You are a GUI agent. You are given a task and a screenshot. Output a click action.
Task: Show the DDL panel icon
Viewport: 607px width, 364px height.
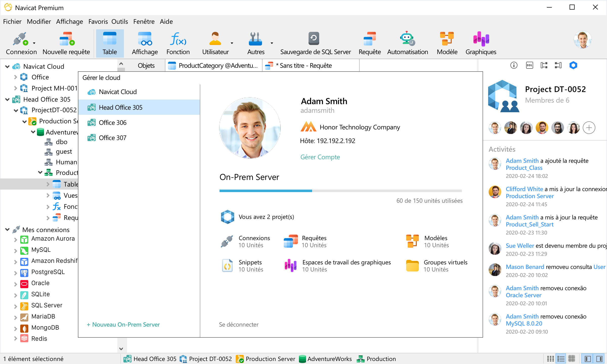[529, 65]
